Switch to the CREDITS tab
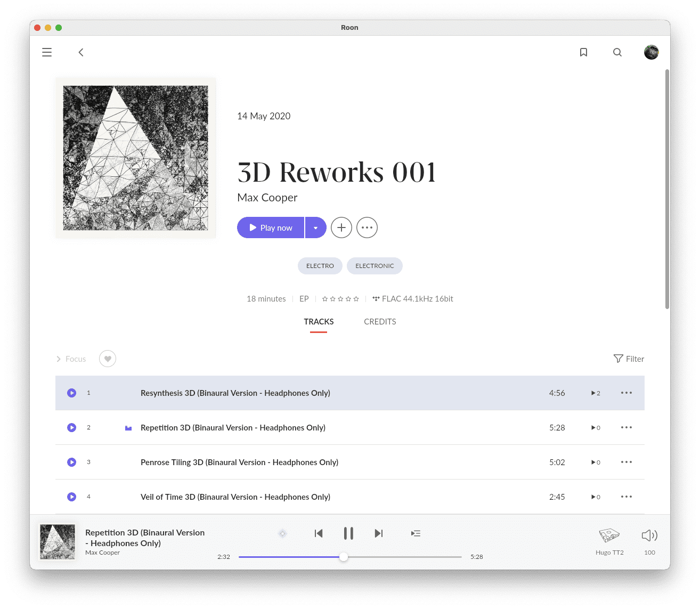This screenshot has height=609, width=700. pos(380,322)
